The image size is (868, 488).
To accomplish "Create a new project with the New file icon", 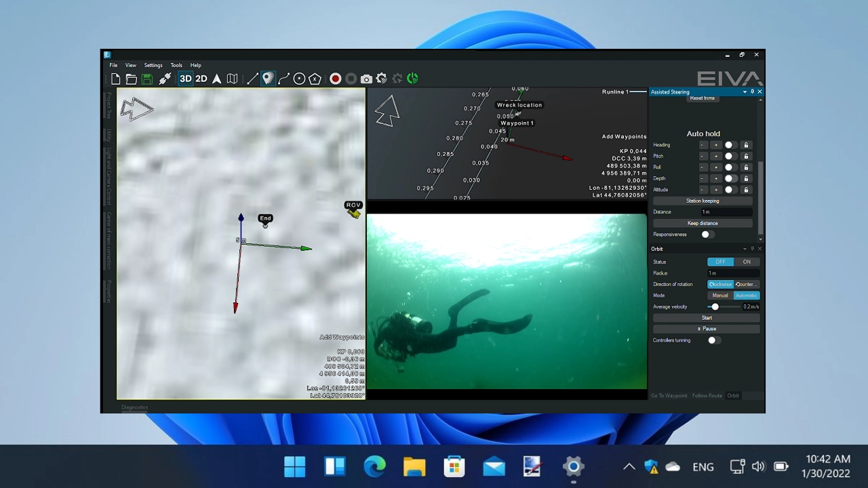I will (x=116, y=79).
